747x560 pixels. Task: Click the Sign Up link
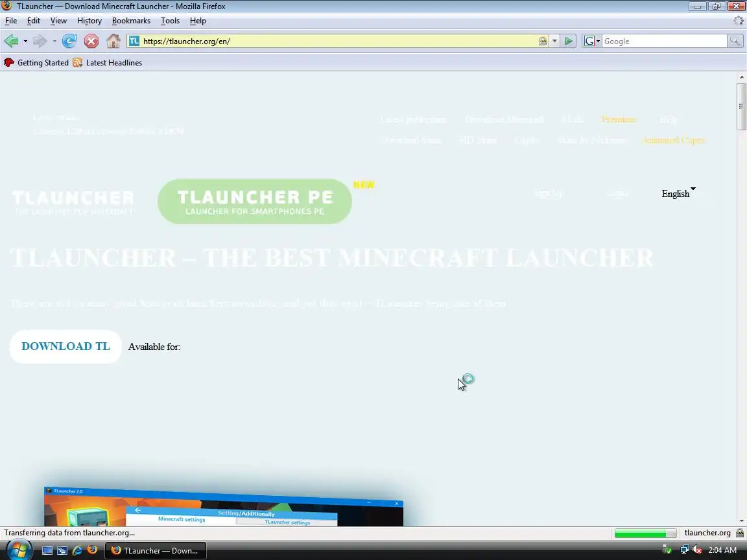549,193
